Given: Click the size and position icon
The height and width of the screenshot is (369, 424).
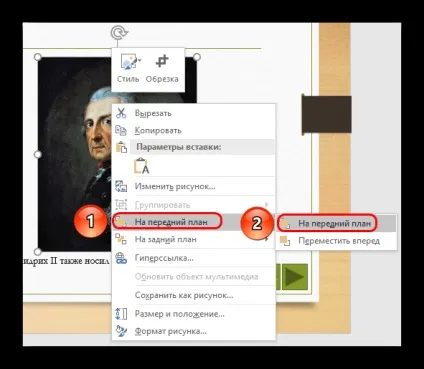Looking at the screenshot, I should [121, 314].
